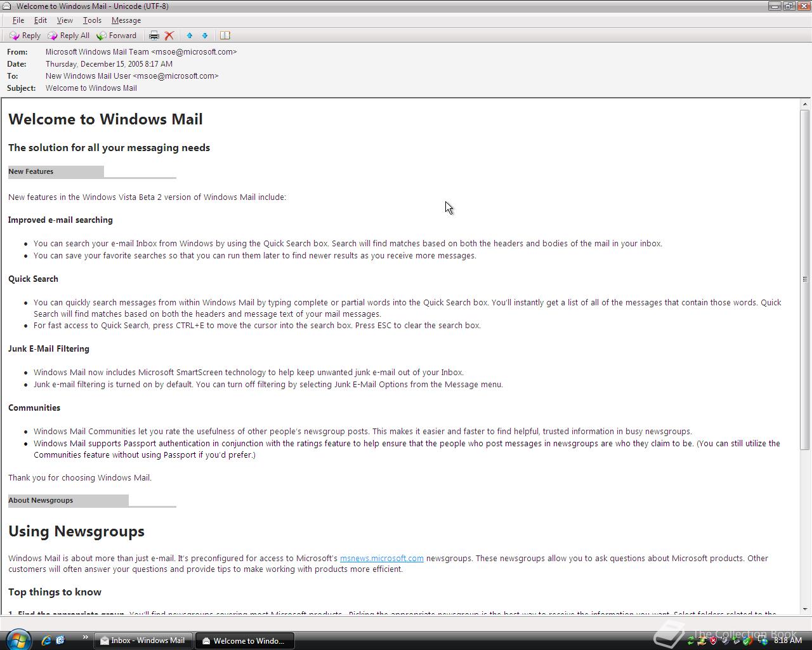
Task: Open the red shield security alert tray icon
Action: [x=714, y=641]
